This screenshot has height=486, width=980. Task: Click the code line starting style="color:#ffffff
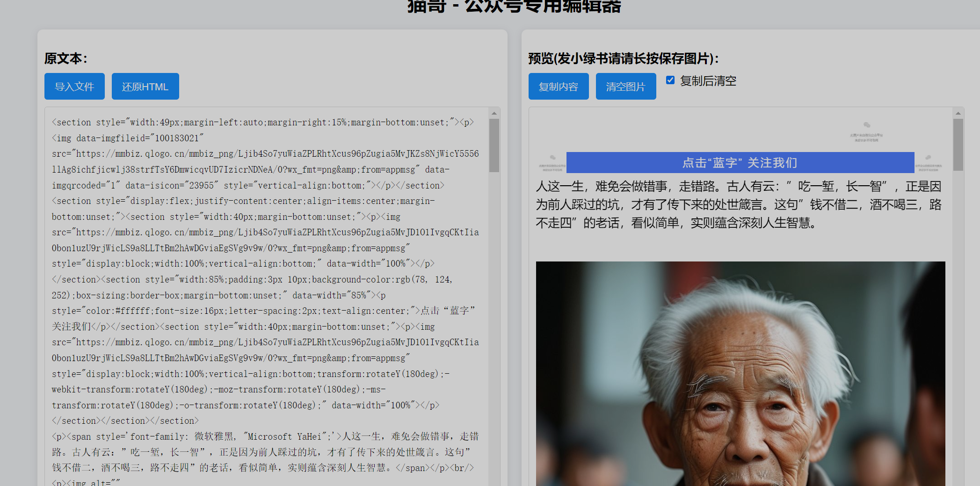(263, 311)
